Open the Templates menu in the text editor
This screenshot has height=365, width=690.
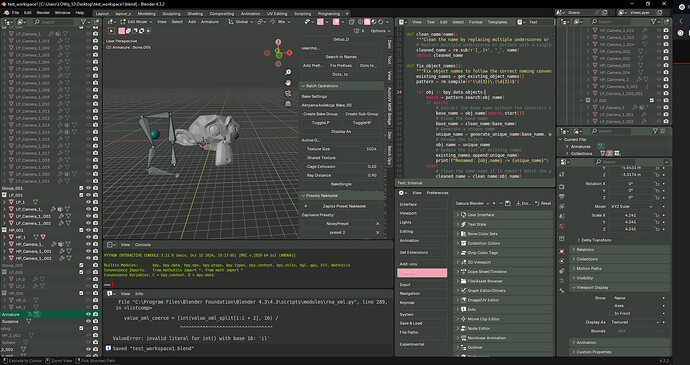497,22
